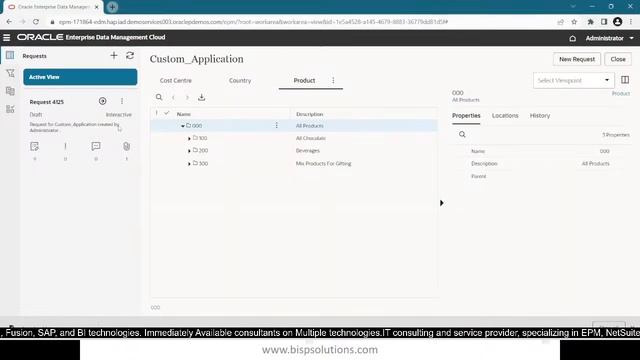The height and width of the screenshot is (360, 640).
Task: Open the 000 node actions menu
Action: 276,125
